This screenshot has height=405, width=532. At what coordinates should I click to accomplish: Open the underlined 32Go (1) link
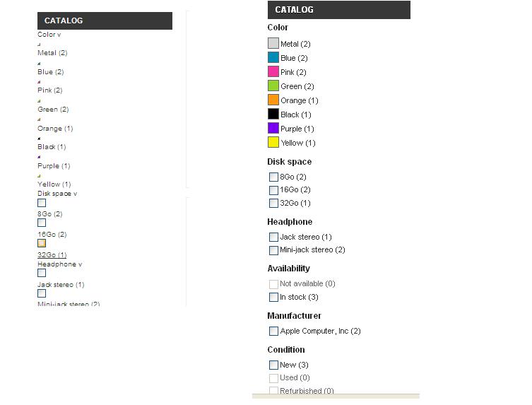(x=52, y=255)
